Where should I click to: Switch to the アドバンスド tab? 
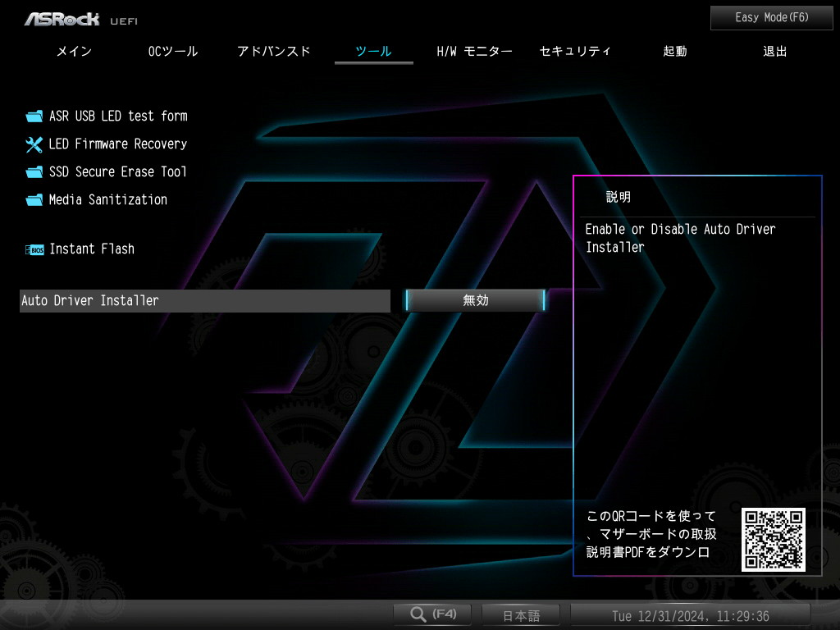(274, 52)
